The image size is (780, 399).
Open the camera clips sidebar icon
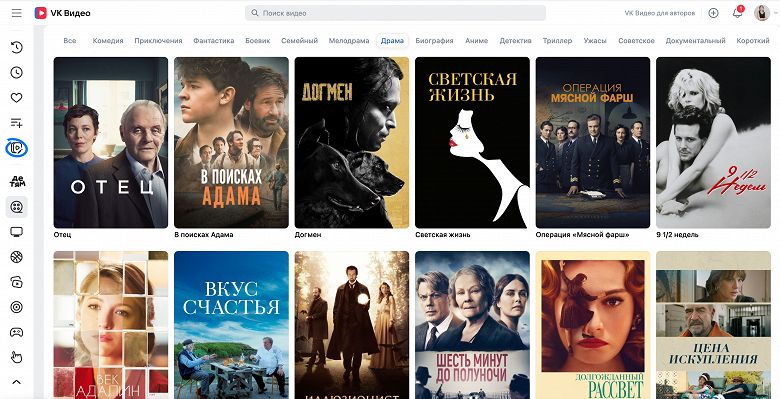click(16, 282)
